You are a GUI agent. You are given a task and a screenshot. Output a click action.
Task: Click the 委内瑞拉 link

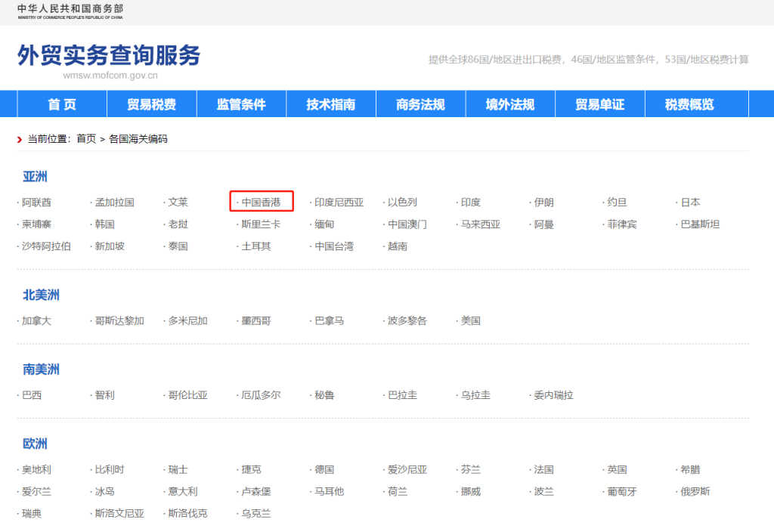(x=554, y=395)
